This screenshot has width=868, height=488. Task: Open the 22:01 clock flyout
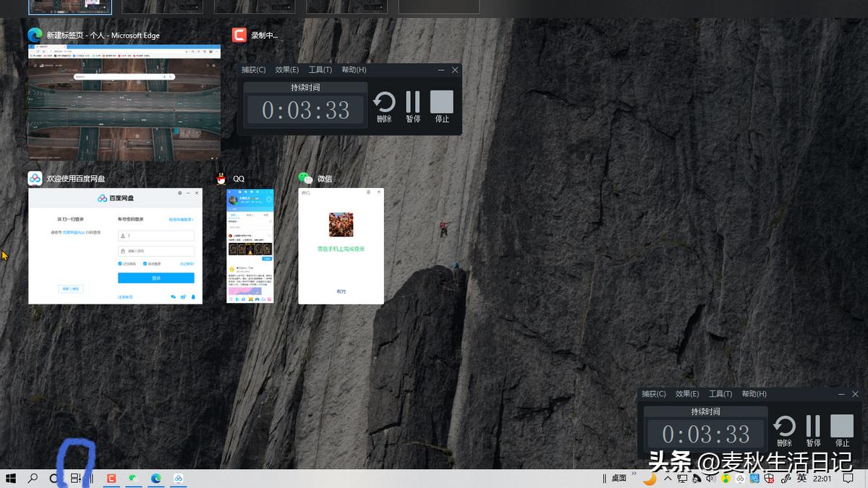822,479
